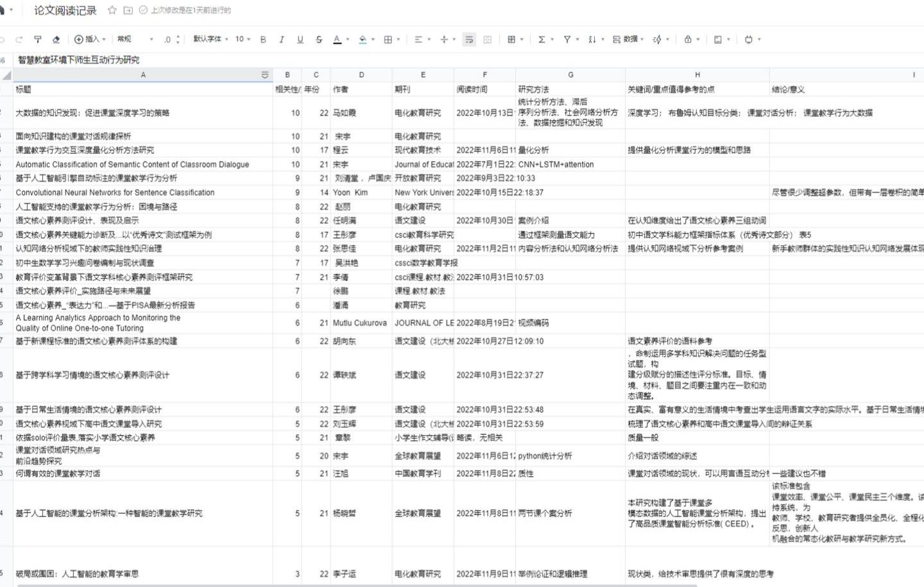This screenshot has height=587, width=924.
Task: Apply the font color A button
Action: tap(337, 39)
